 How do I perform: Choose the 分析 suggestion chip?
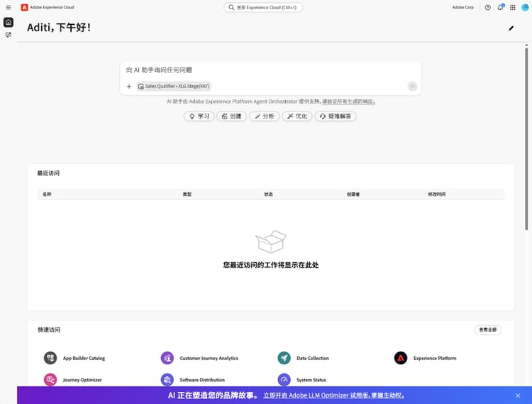[265, 116]
